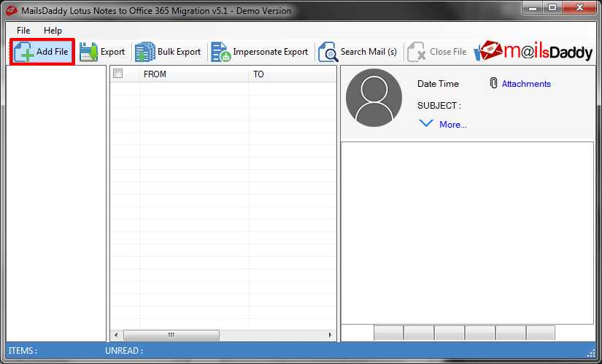
Task: Click the SUBJECT : label
Action: click(439, 106)
